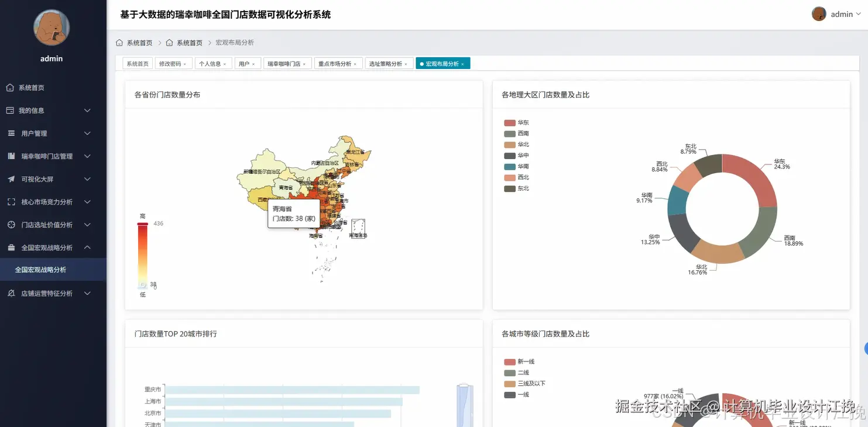Click the top handle of map visualMap slider

pyautogui.click(x=142, y=223)
